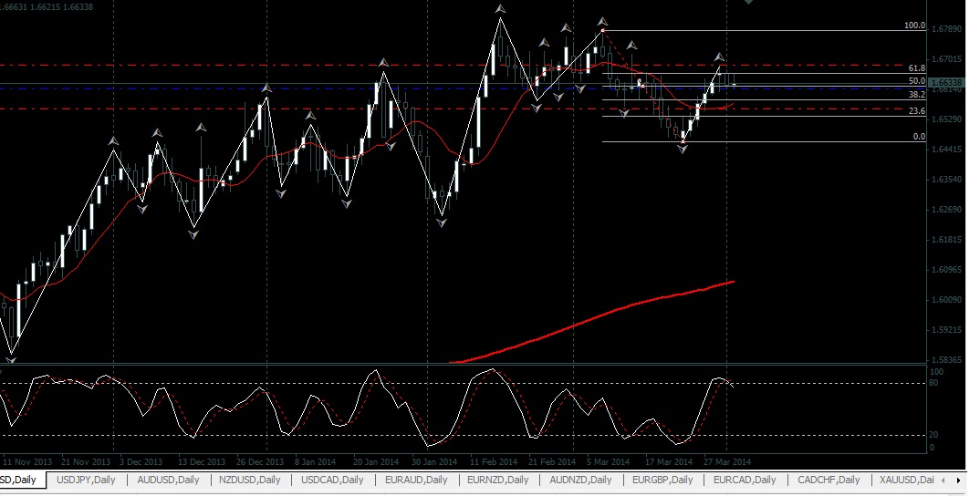The image size is (980, 496).
Task: Click the 1.67015 price scale value
Action: (946, 59)
